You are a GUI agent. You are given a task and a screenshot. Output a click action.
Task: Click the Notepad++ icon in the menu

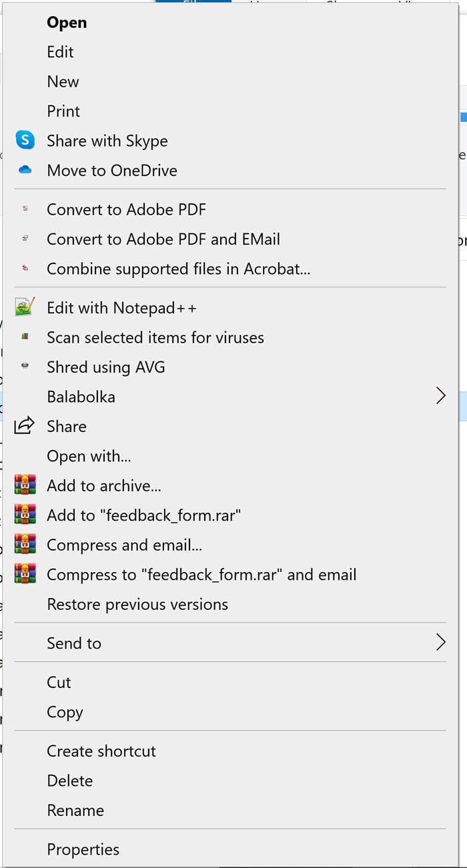[x=25, y=307]
